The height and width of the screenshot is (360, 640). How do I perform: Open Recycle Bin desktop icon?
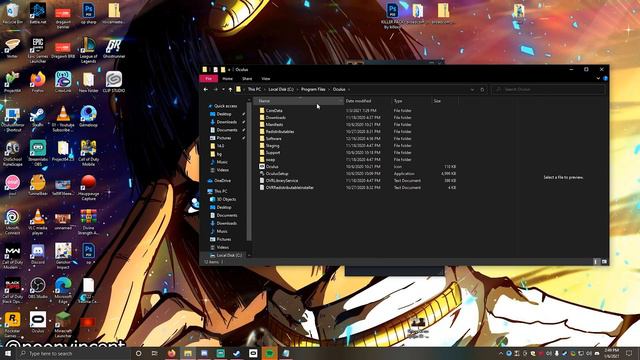click(x=12, y=14)
